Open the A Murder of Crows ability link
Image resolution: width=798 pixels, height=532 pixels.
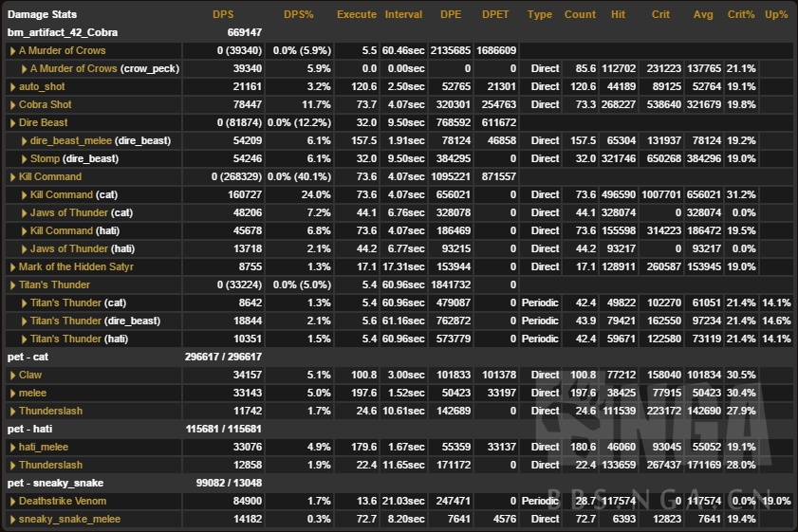pos(62,50)
